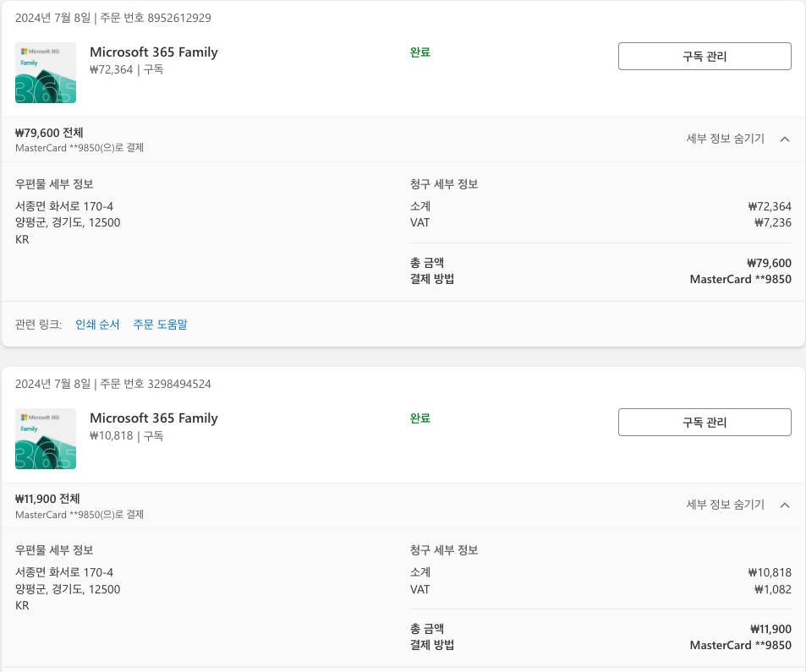This screenshot has height=672, width=806.
Task: Collapse details chevron for the ₩11,900 order
Action: point(784,505)
